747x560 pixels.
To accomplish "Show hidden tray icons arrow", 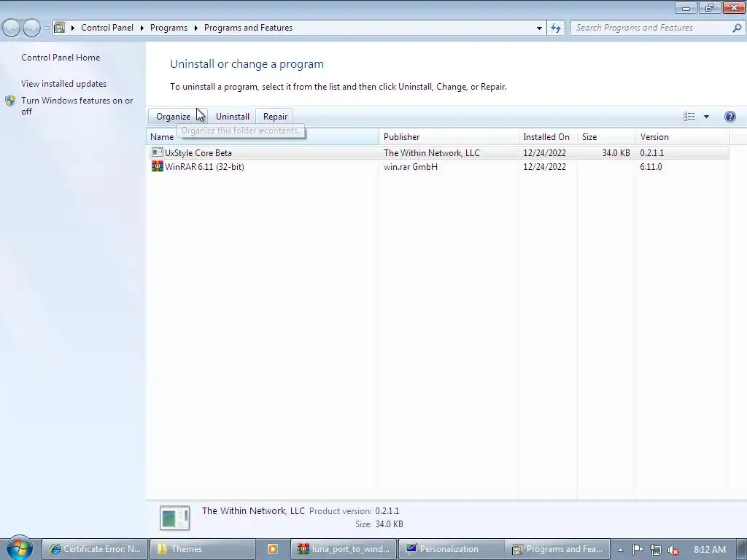I will (620, 550).
